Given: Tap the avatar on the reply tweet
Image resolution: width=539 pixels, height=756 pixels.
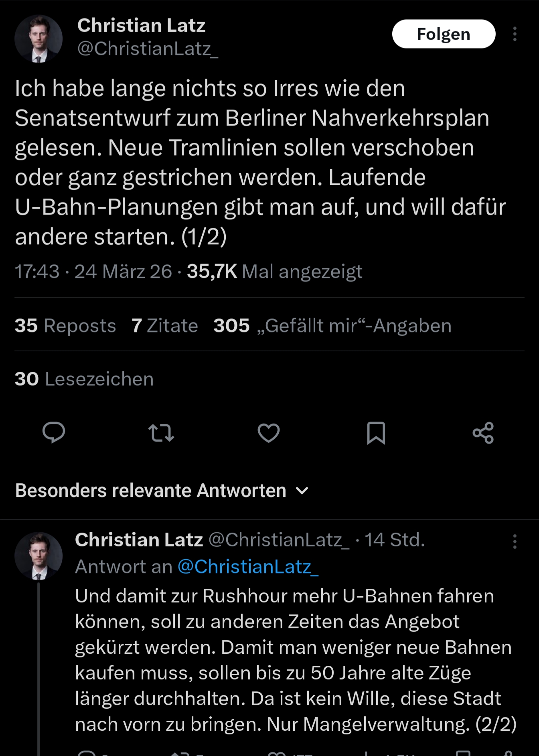Looking at the screenshot, I should [38, 556].
